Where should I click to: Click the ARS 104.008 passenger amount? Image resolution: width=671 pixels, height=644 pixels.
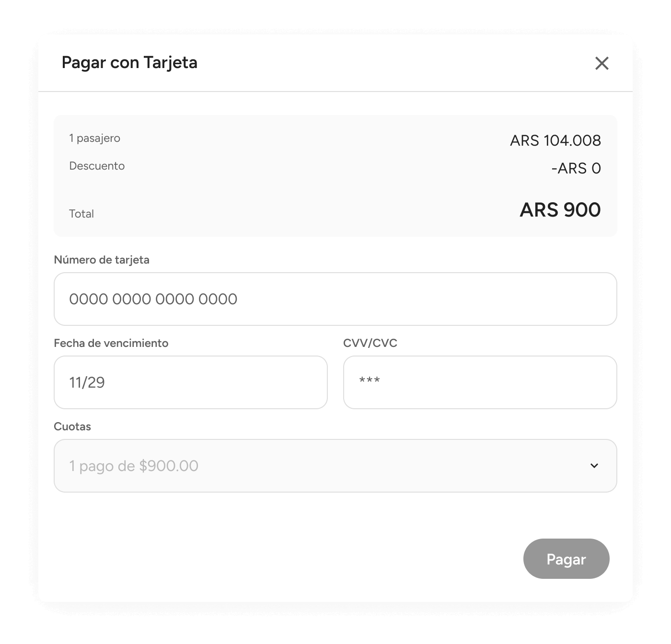pos(555,140)
